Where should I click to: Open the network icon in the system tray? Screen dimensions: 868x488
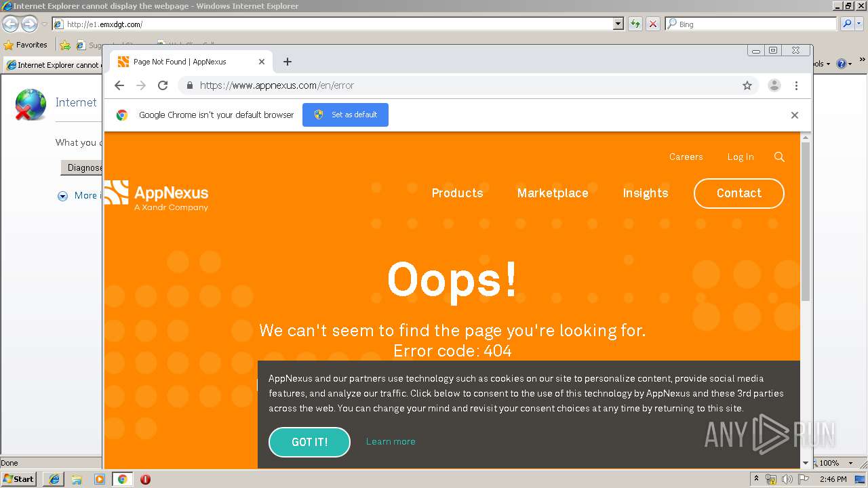point(771,479)
